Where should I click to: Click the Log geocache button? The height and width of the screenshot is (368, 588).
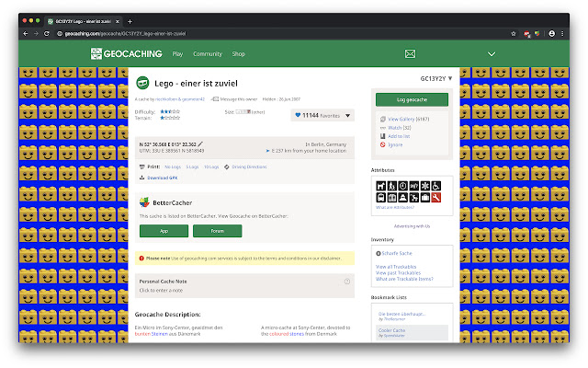click(412, 100)
